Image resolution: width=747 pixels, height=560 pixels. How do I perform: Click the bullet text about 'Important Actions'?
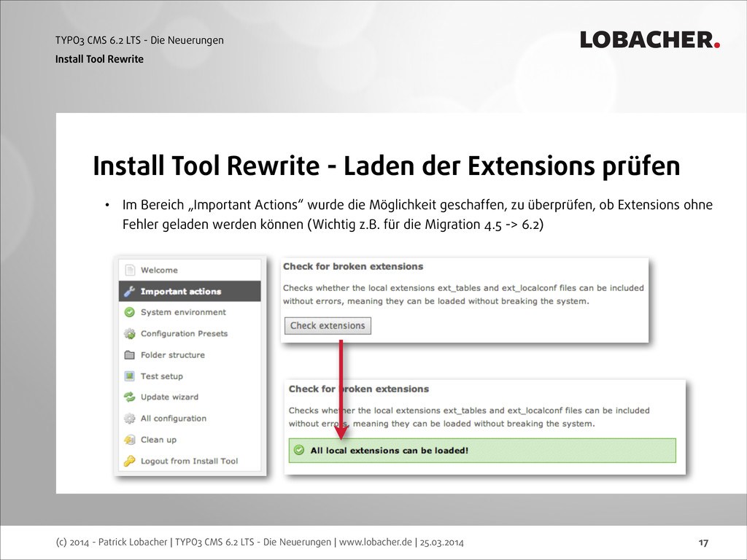coord(417,215)
